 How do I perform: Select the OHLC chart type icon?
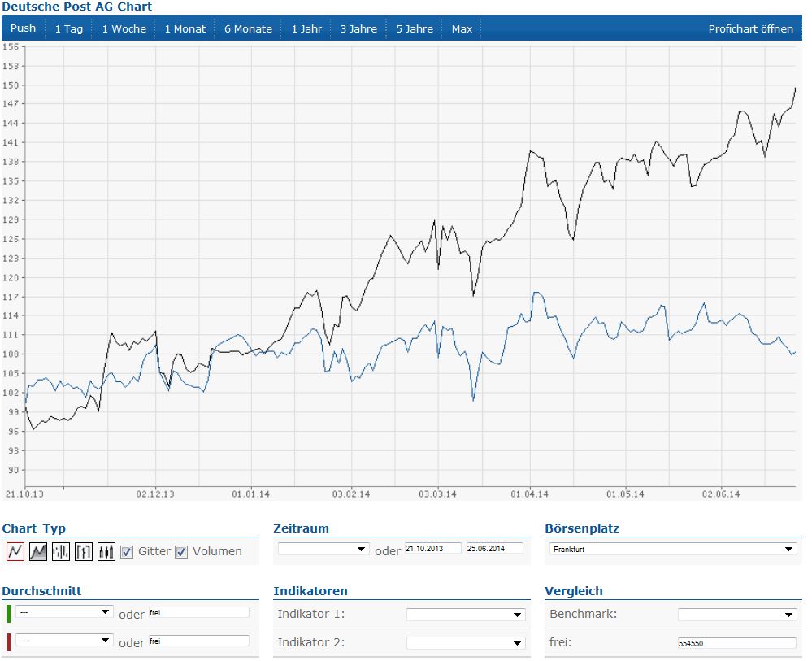pyautogui.click(x=84, y=551)
